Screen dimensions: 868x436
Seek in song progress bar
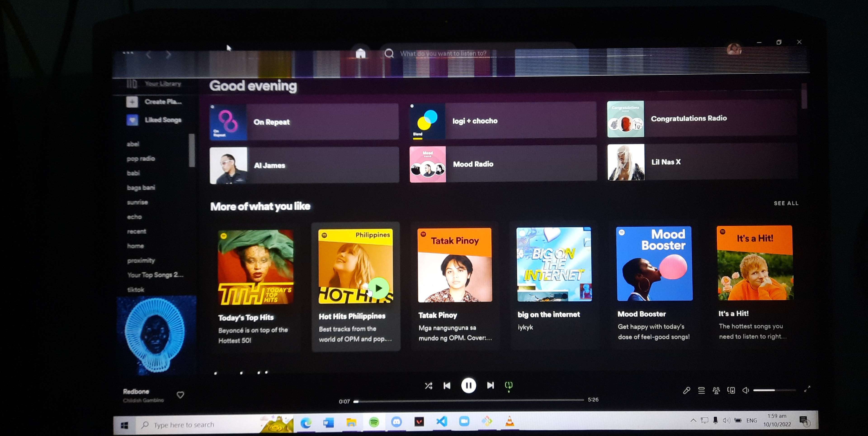[469, 401]
